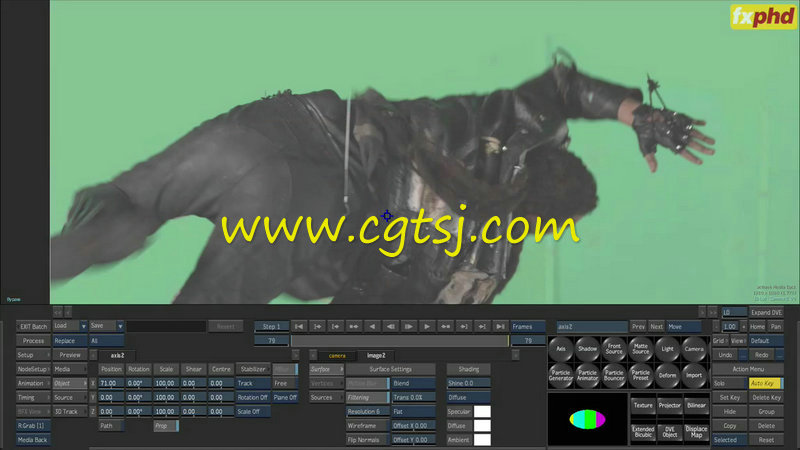This screenshot has height=450, width=800.
Task: Open the Move mode dropdown
Action: pyautogui.click(x=684, y=327)
